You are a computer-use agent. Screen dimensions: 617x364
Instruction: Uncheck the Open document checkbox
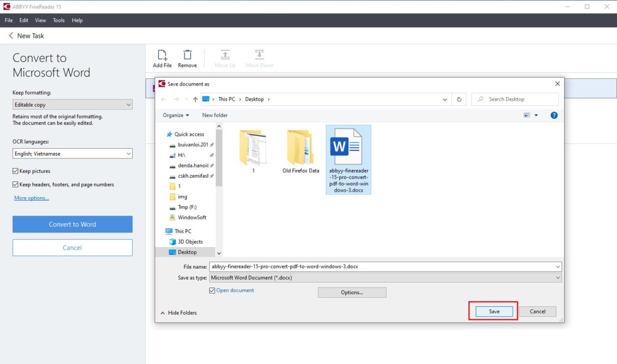click(x=211, y=290)
